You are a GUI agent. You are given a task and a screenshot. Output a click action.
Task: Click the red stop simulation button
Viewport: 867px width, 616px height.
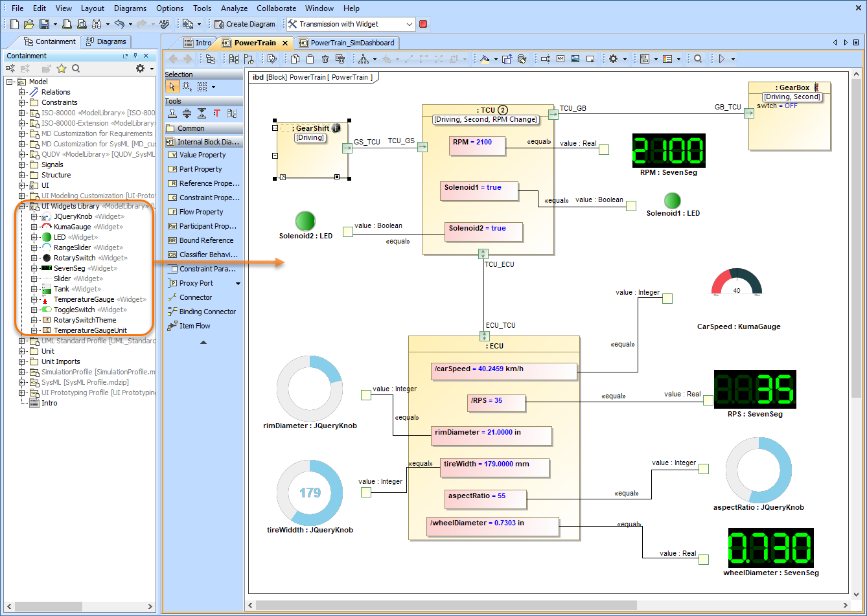click(x=423, y=24)
